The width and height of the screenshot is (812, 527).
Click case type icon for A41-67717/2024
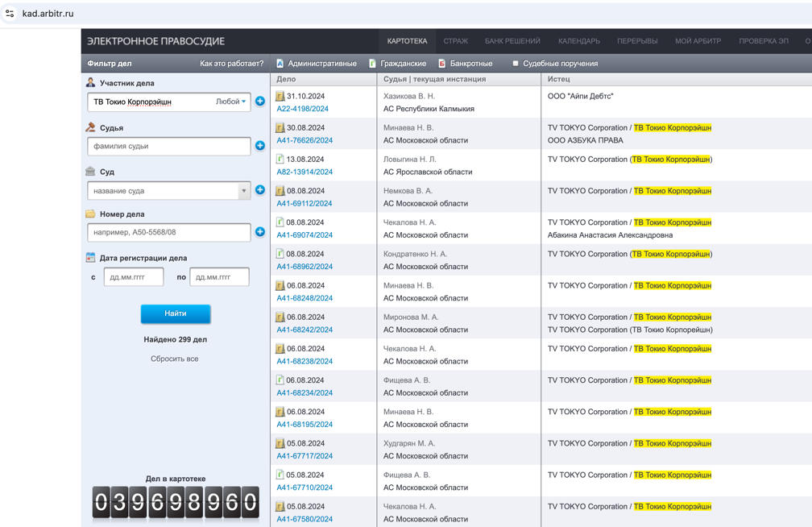coord(280,443)
